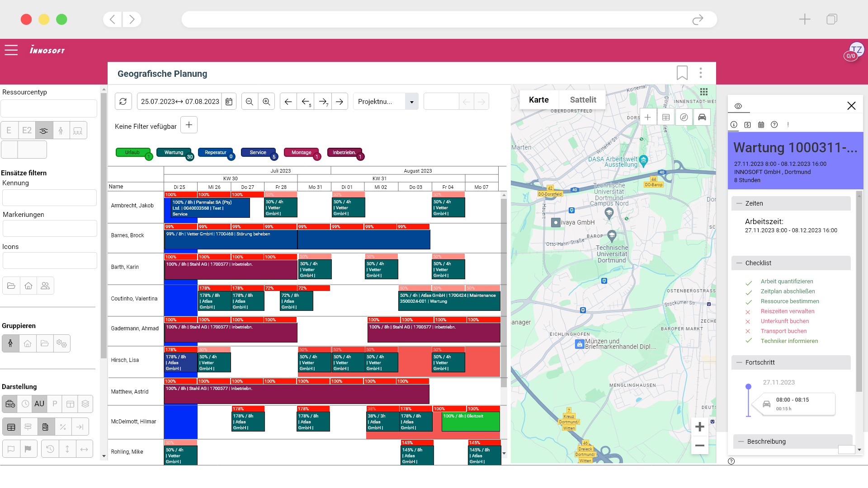The height and width of the screenshot is (488, 868).
Task: Click the car routing icon on the map
Action: tap(702, 117)
